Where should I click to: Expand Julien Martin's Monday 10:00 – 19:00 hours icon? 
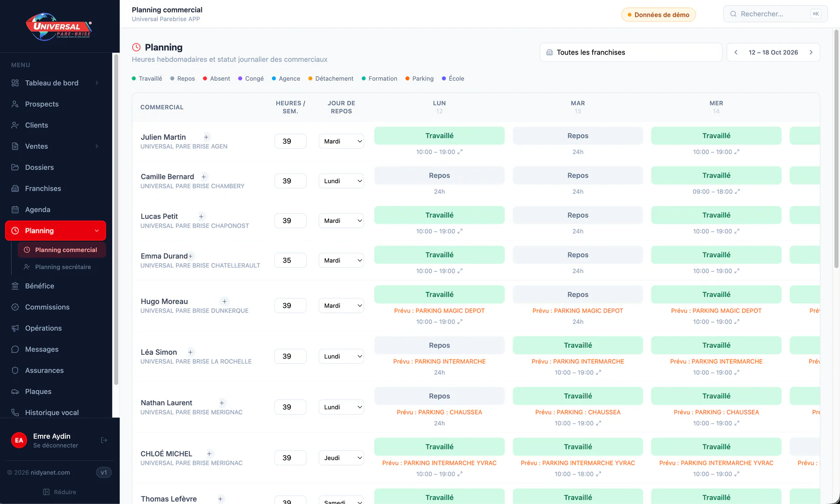(460, 152)
